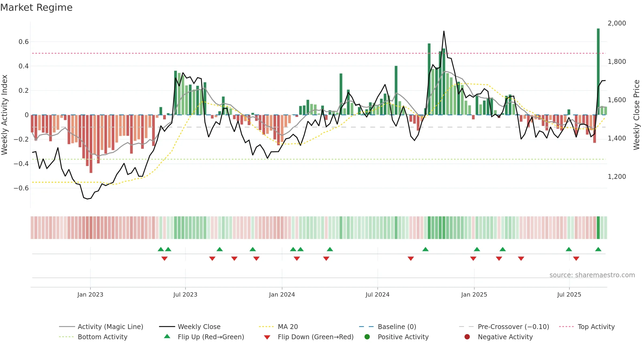The image size is (644, 362).
Task: Click the 1,800 price axis tick label
Action: click(x=617, y=62)
